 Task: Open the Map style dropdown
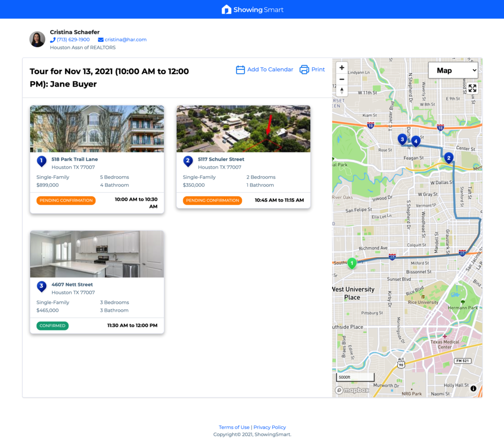[x=453, y=70]
